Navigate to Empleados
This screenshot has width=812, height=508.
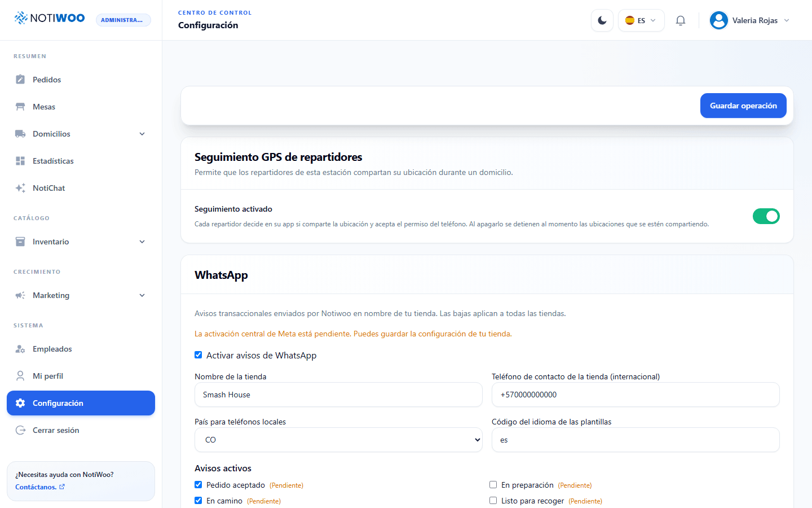(x=81, y=349)
